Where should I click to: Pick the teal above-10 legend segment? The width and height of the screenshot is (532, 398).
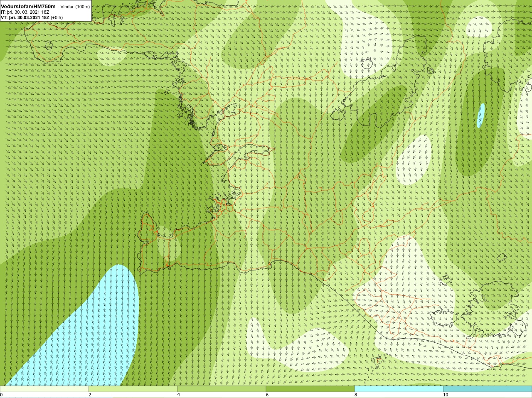click(x=488, y=389)
